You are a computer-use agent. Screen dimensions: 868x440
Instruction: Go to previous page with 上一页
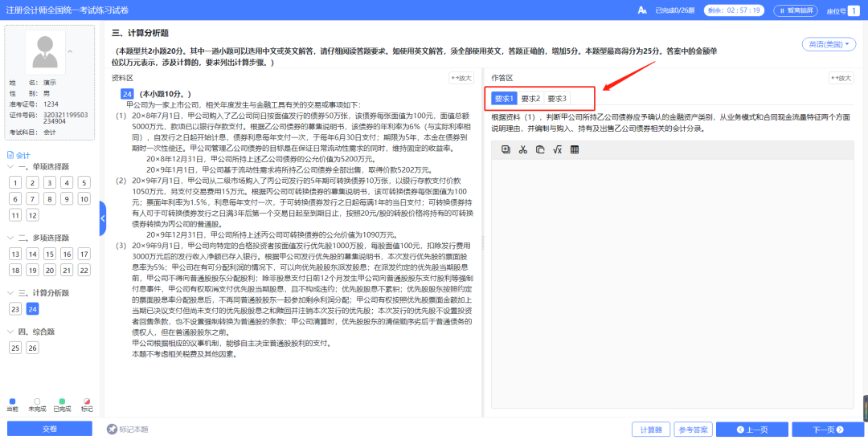pos(752,430)
